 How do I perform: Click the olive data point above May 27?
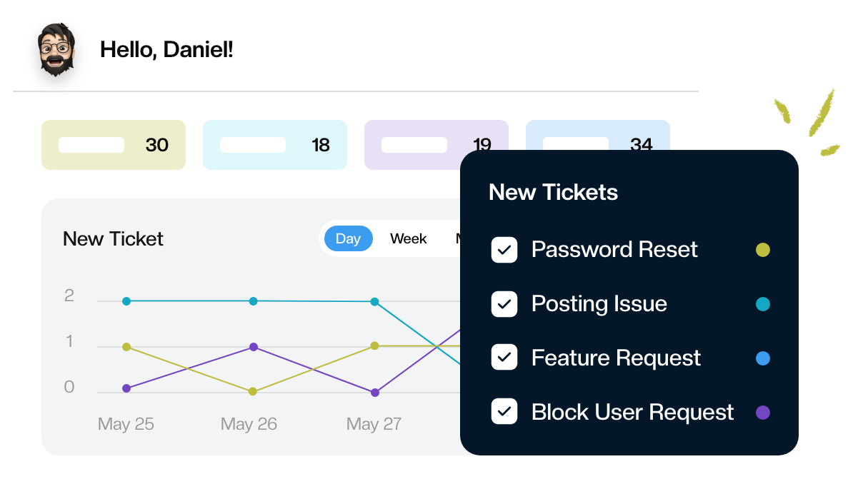[374, 346]
